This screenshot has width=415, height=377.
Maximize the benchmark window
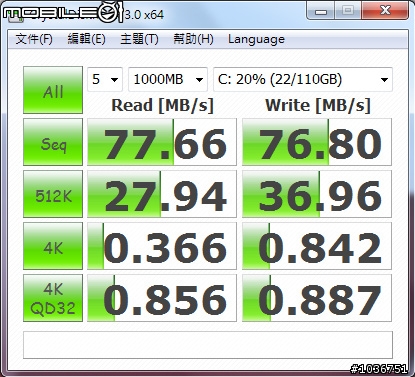[x=348, y=11]
